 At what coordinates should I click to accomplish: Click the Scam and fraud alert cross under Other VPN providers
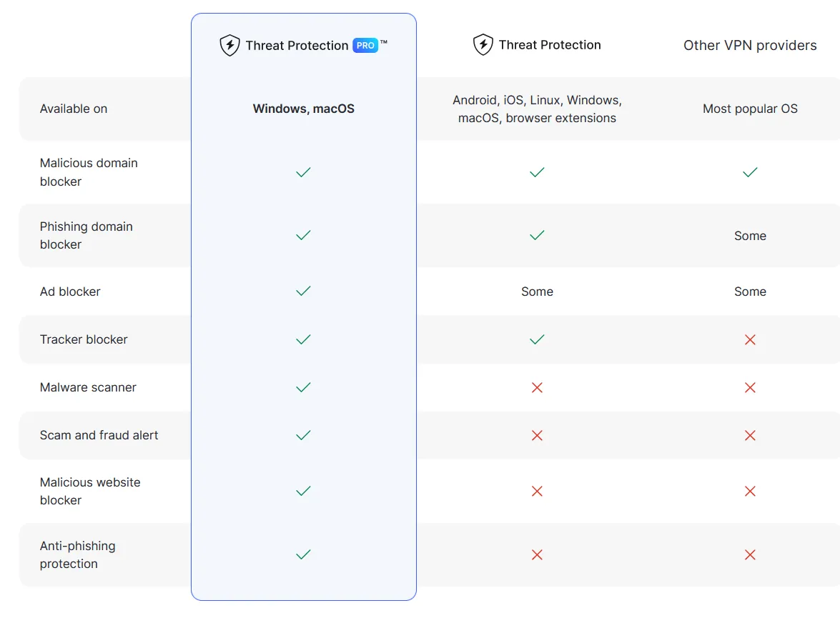tap(750, 435)
